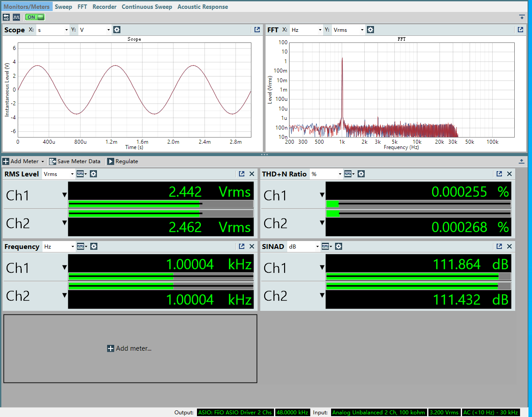The image size is (532, 417).
Task: Click the Ch1 RMS Level bar graph
Action: [161, 204]
